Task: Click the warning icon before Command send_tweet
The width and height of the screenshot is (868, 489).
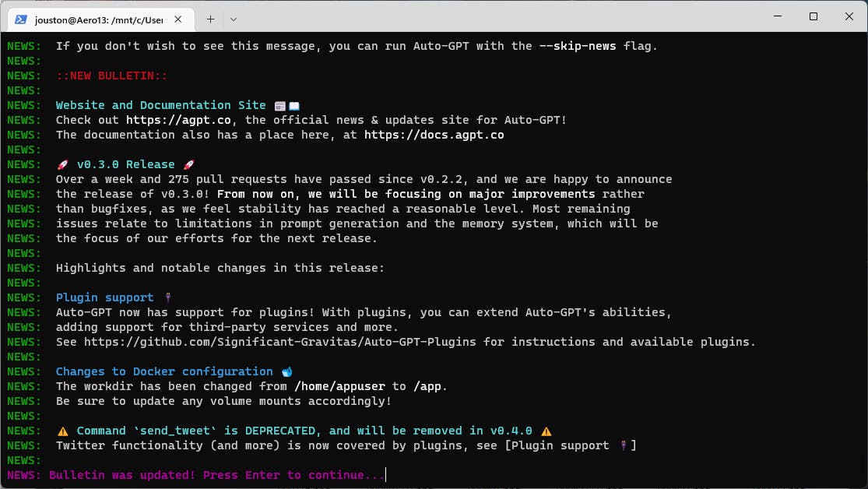Action: [63, 431]
